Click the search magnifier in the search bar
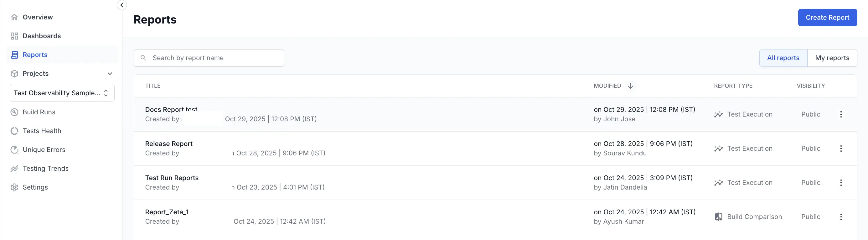The height and width of the screenshot is (240, 868). 143,58
